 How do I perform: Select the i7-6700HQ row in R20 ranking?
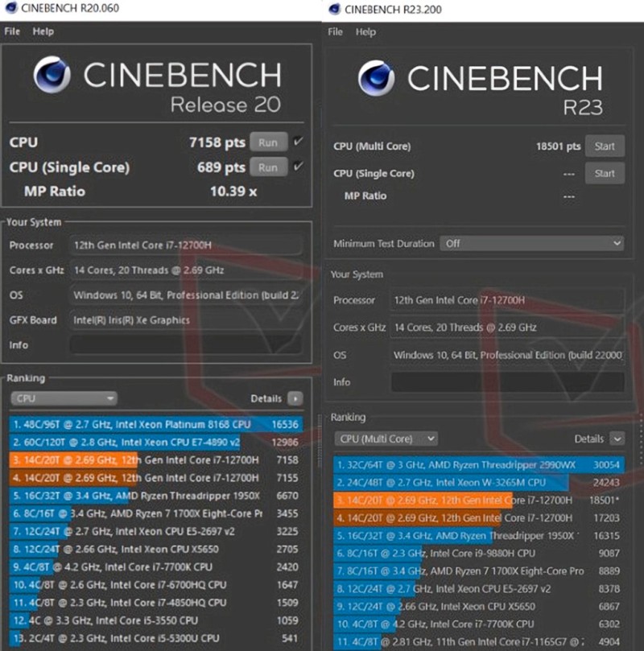point(155,585)
